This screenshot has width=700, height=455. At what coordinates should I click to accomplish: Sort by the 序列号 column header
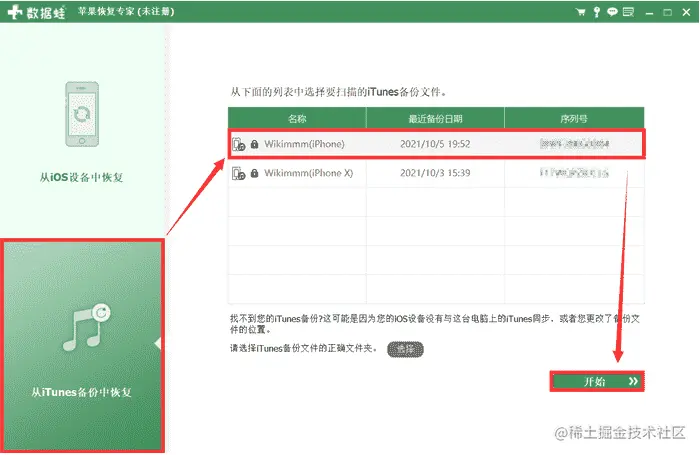click(x=574, y=118)
